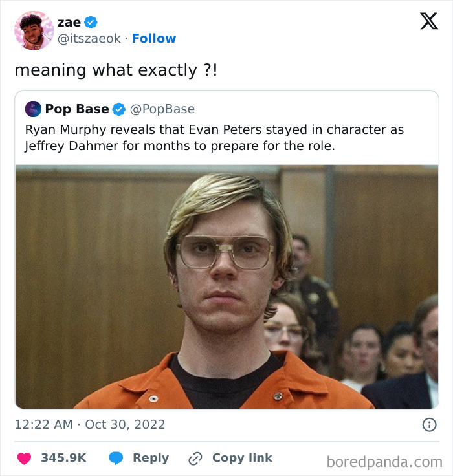Click the Reply label

tap(151, 458)
